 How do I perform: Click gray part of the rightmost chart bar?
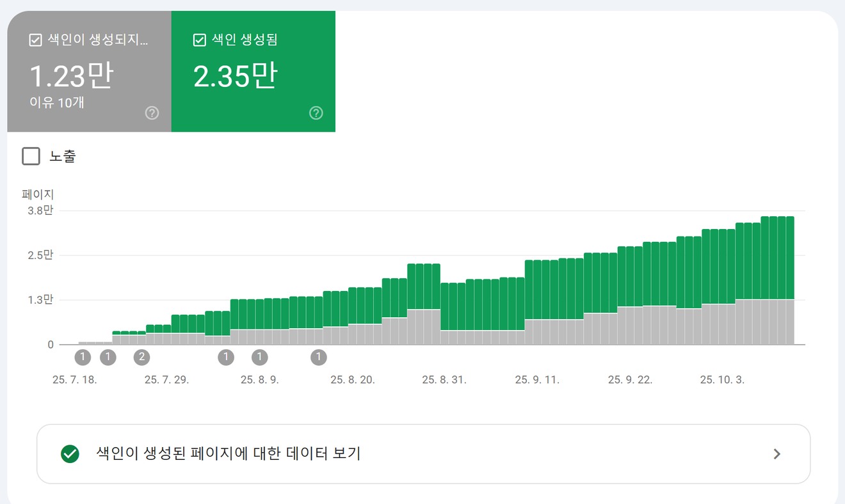[x=790, y=321]
